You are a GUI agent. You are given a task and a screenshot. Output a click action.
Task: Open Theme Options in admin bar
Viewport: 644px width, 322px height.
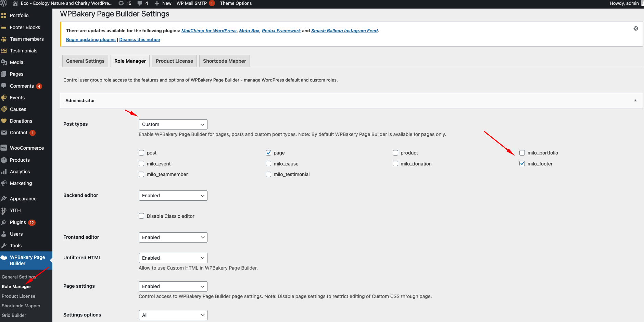point(236,3)
